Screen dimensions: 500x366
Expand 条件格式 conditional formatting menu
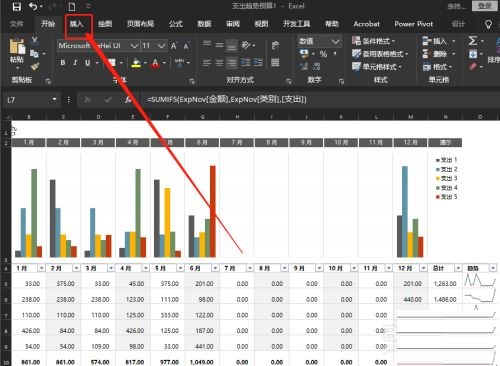[374, 41]
